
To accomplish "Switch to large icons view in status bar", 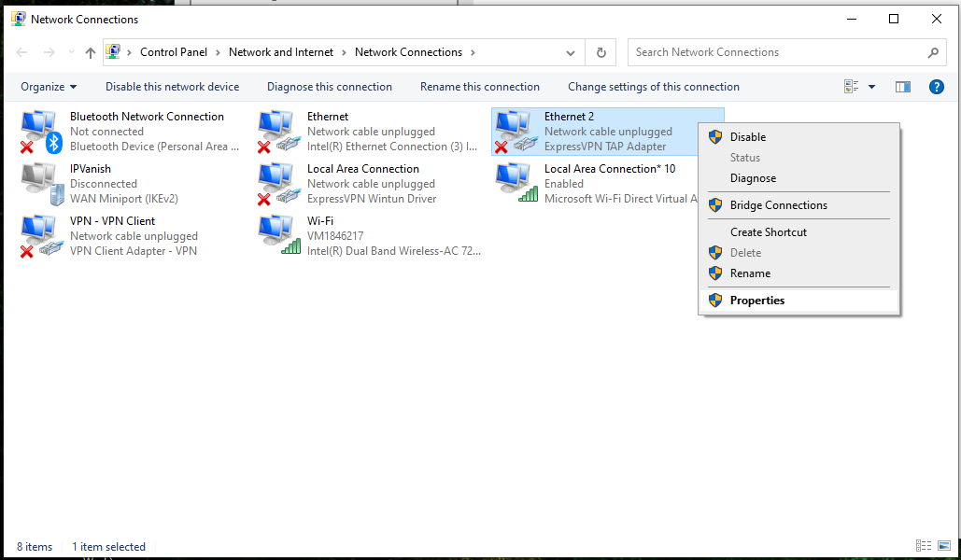I will (944, 545).
